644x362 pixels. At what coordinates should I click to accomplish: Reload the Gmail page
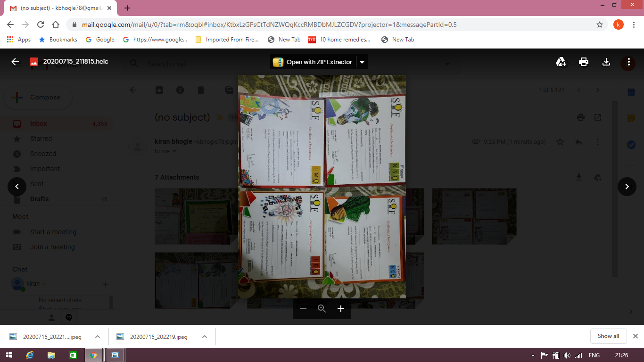click(x=41, y=25)
